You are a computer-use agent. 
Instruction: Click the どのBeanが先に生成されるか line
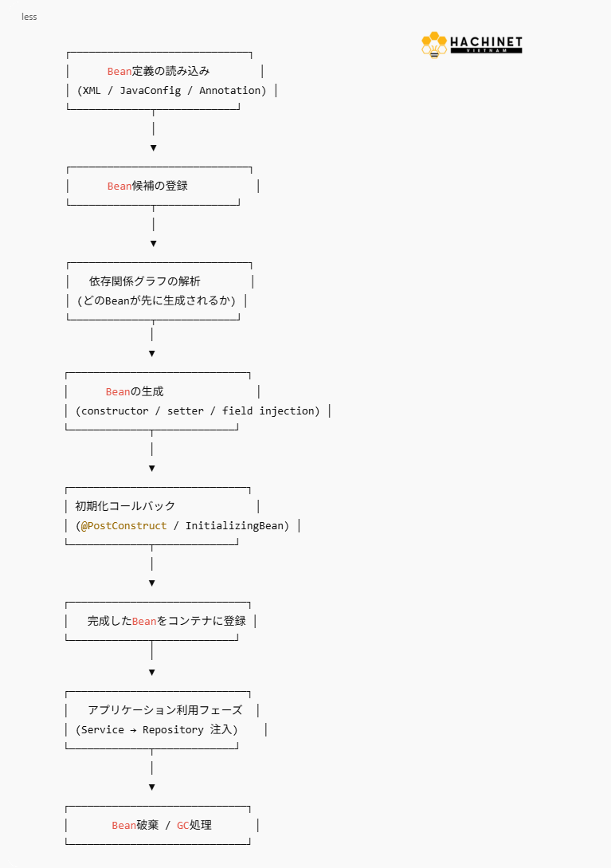click(157, 300)
